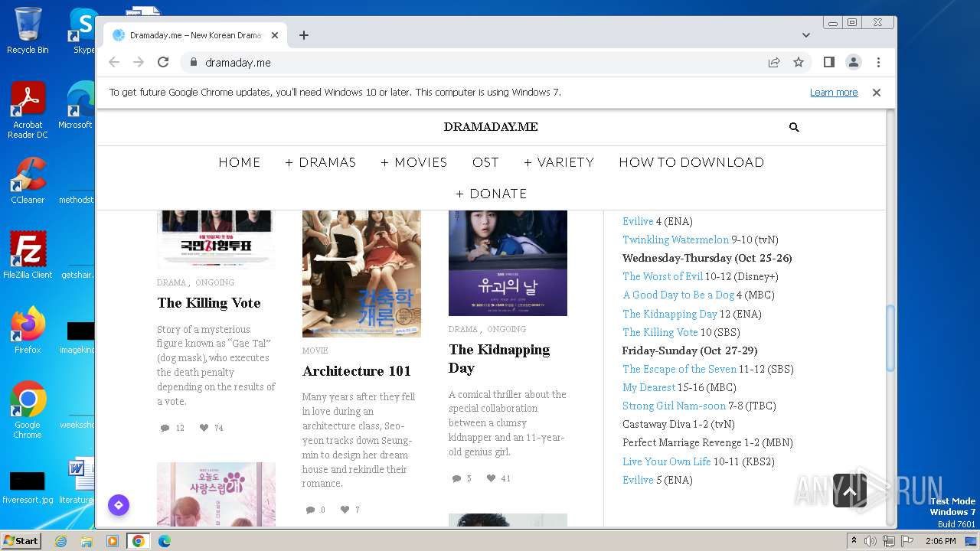Viewport: 980px width, 551px height.
Task: Click the ONGOING tag under The Killing Vote poster
Action: pyautogui.click(x=215, y=282)
